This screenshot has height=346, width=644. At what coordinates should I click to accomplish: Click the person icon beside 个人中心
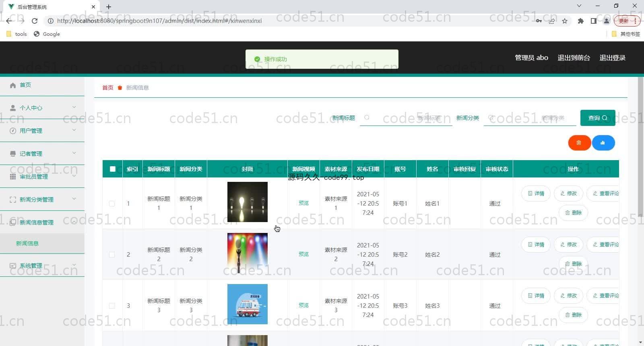coord(13,108)
